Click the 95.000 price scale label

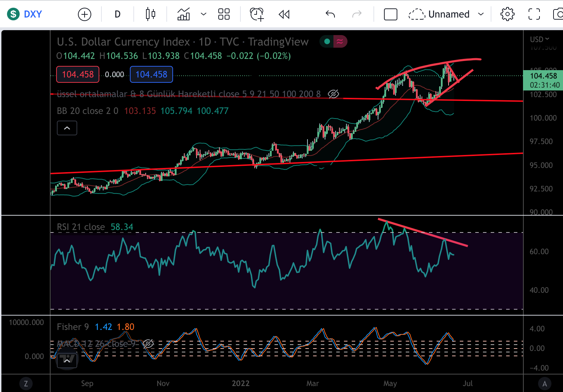coord(541,165)
